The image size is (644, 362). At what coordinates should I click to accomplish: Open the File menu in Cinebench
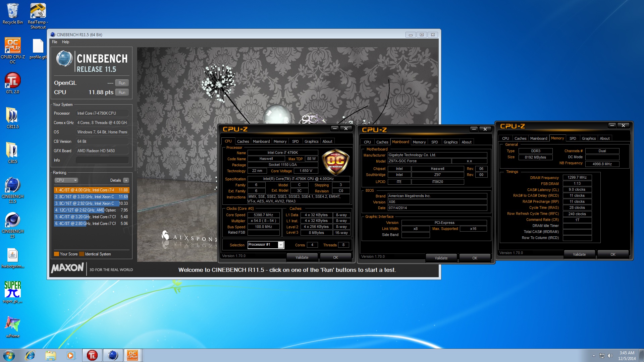pyautogui.click(x=54, y=42)
